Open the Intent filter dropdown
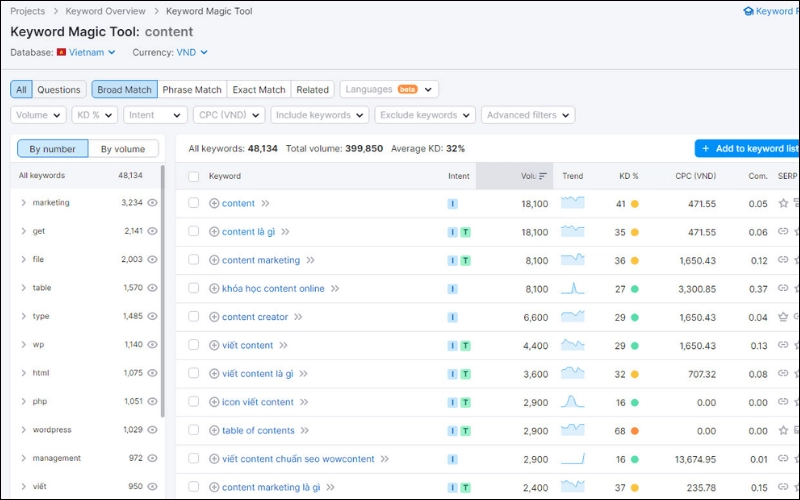Image resolution: width=800 pixels, height=500 pixels. point(155,115)
